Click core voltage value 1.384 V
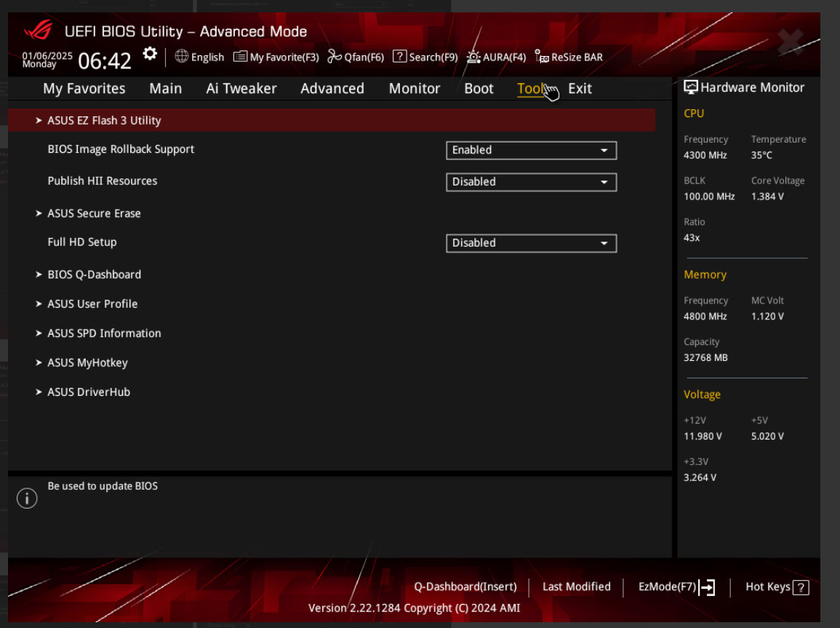 click(767, 196)
